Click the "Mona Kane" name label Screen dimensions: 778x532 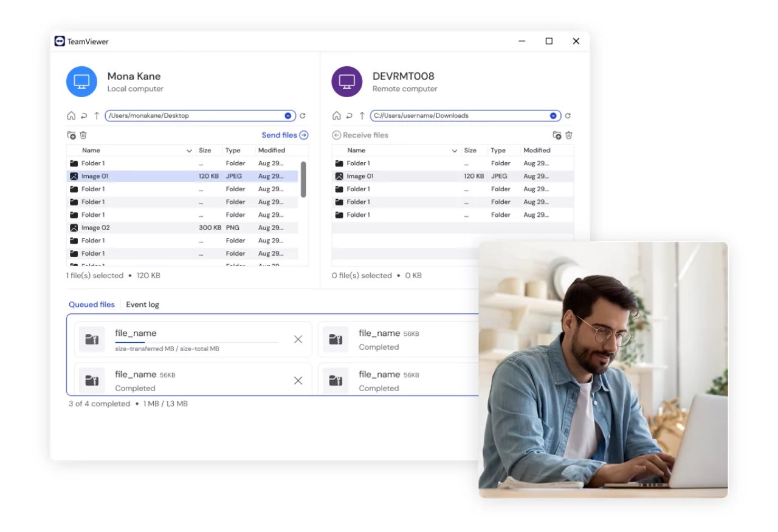coord(134,77)
